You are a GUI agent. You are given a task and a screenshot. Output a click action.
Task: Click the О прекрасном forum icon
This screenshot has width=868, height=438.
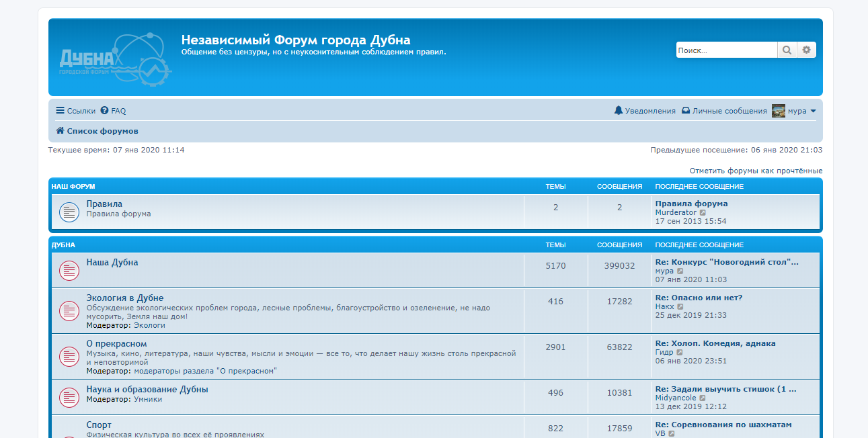click(69, 357)
